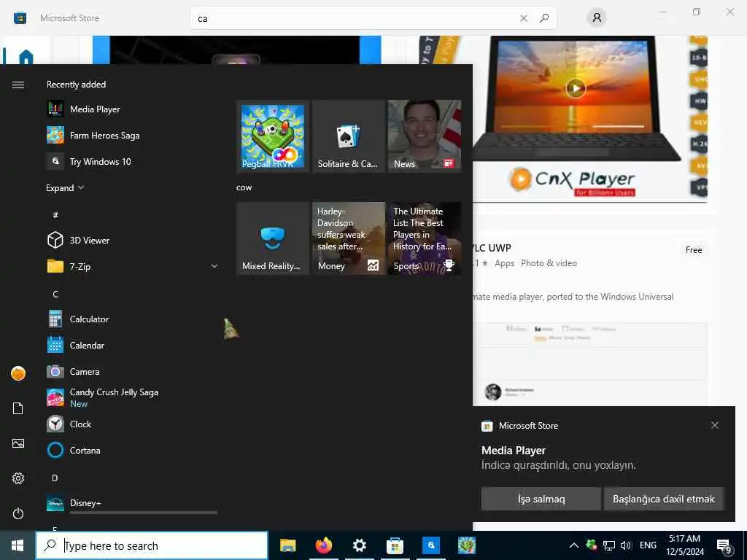747x560 pixels.
Task: Open Documents from Start sidebar
Action: [x=18, y=408]
